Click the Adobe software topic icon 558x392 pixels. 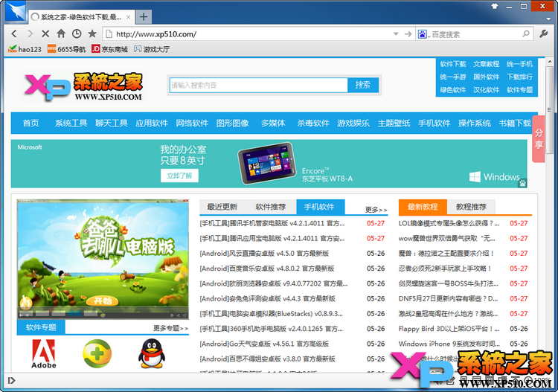click(x=44, y=353)
